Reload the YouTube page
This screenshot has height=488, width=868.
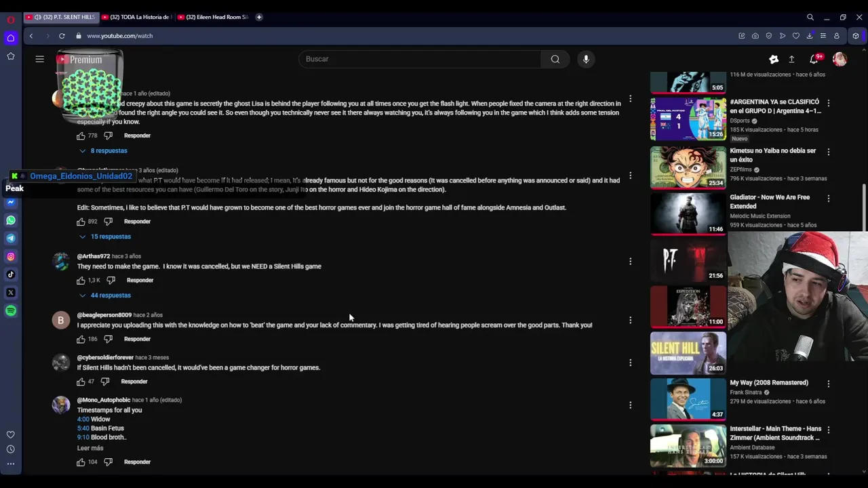click(x=62, y=36)
